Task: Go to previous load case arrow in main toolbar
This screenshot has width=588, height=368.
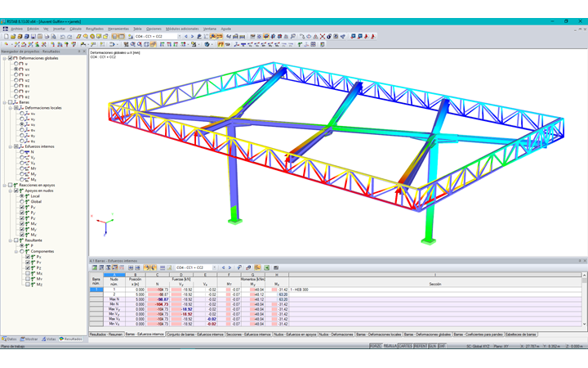Action: coord(186,37)
